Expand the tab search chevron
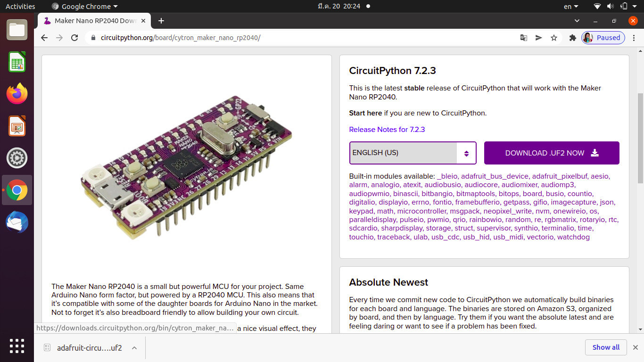 [x=577, y=21]
